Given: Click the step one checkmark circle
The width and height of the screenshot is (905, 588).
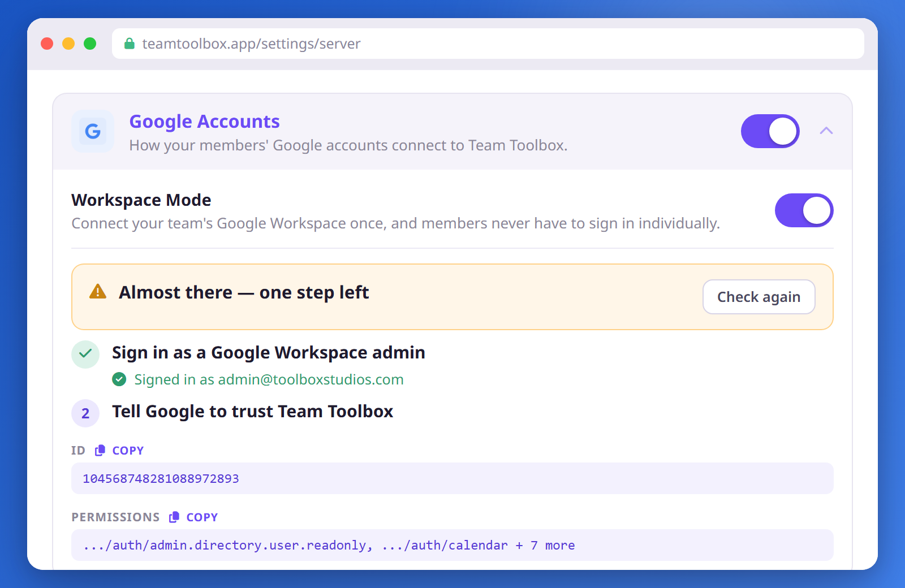Looking at the screenshot, I should [x=85, y=354].
